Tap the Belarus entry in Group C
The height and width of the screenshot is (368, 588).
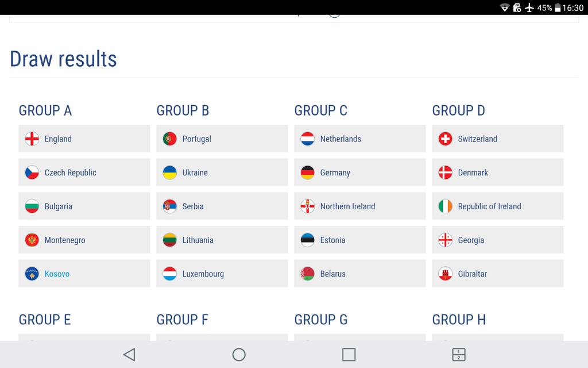coord(332,274)
